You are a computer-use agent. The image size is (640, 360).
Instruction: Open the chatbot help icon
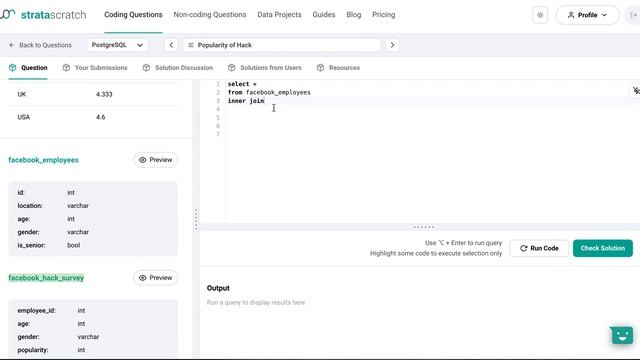pyautogui.click(x=622, y=336)
